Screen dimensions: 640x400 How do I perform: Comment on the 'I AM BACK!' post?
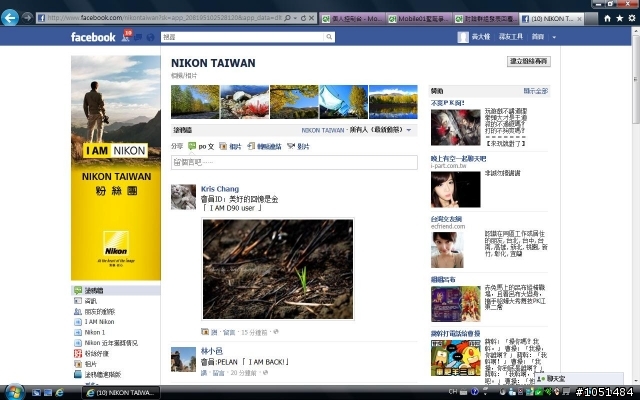218,373
